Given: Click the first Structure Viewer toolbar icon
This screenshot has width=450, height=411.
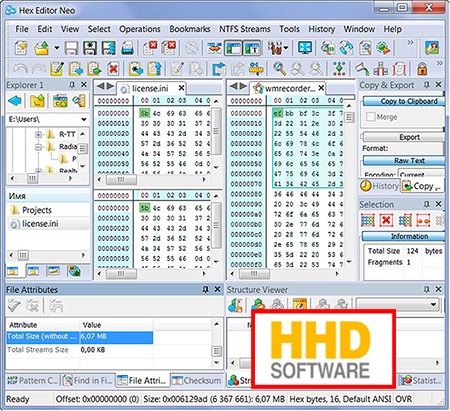Looking at the screenshot, I should (x=235, y=305).
